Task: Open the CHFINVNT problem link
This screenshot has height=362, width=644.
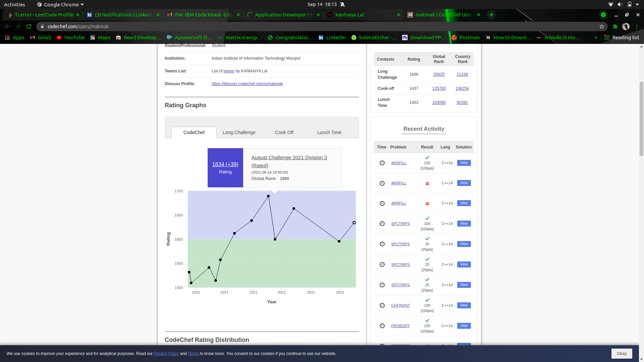Action: 400,305
